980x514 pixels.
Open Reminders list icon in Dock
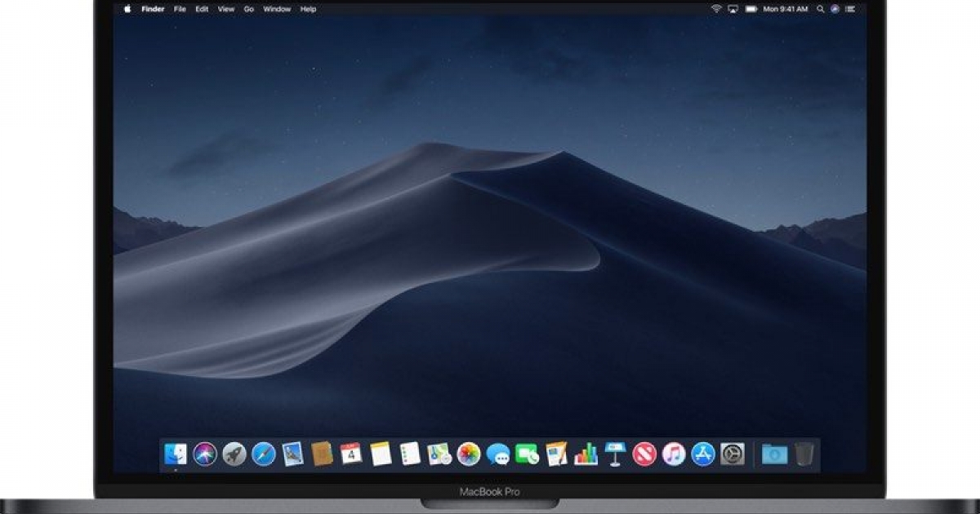[410, 454]
